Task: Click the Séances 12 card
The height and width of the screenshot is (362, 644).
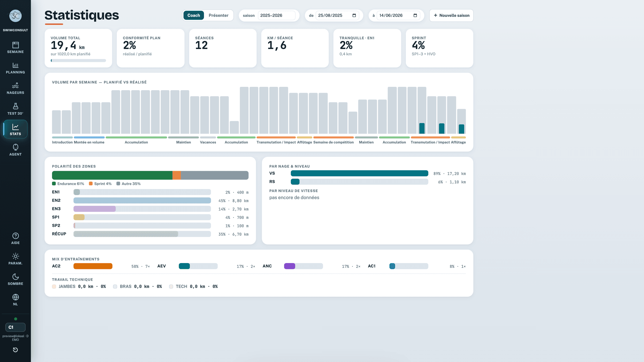Action: (223, 48)
